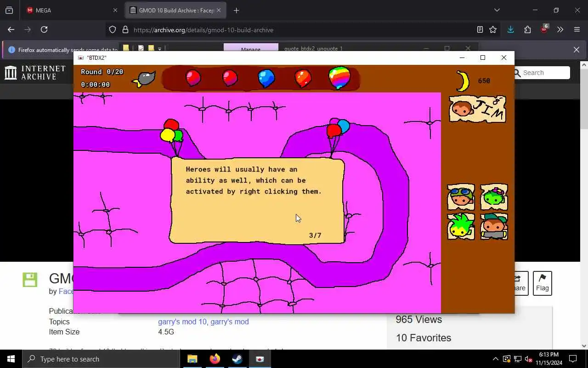Click the Internet Archive logo
Screen dimensions: 588x368
(35, 73)
